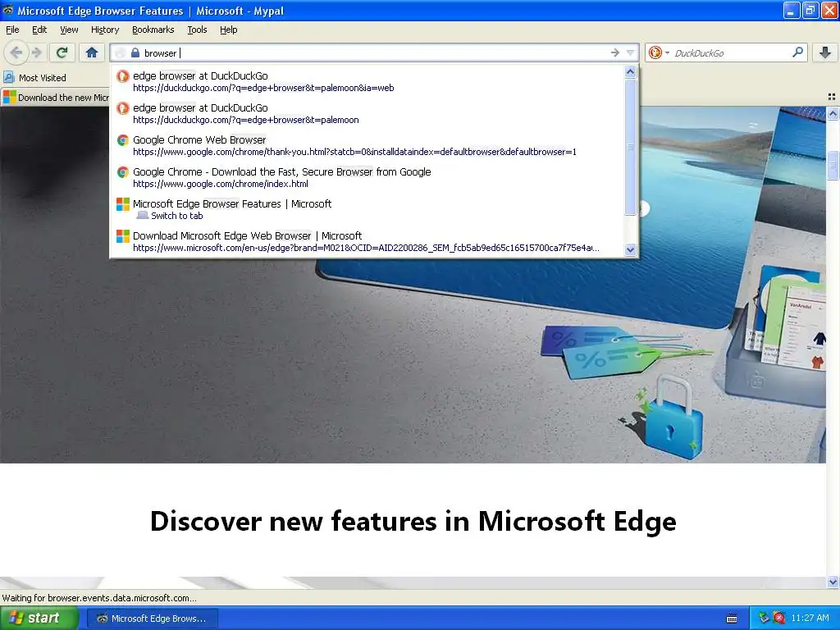
Task: Click the DuckDuckGo icon of the first suggestion
Action: point(123,76)
